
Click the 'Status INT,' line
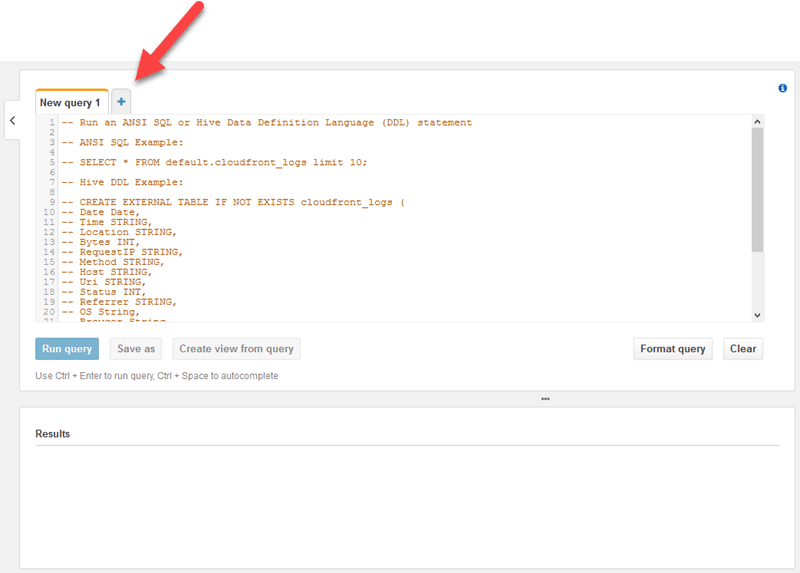(104, 292)
